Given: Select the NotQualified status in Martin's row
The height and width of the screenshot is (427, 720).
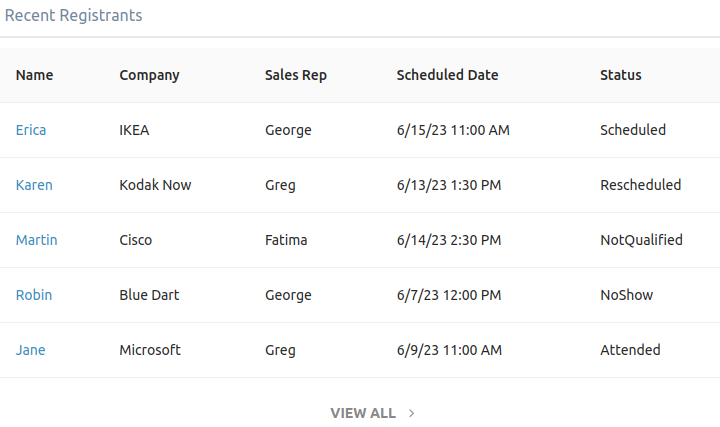Looking at the screenshot, I should tap(641, 240).
